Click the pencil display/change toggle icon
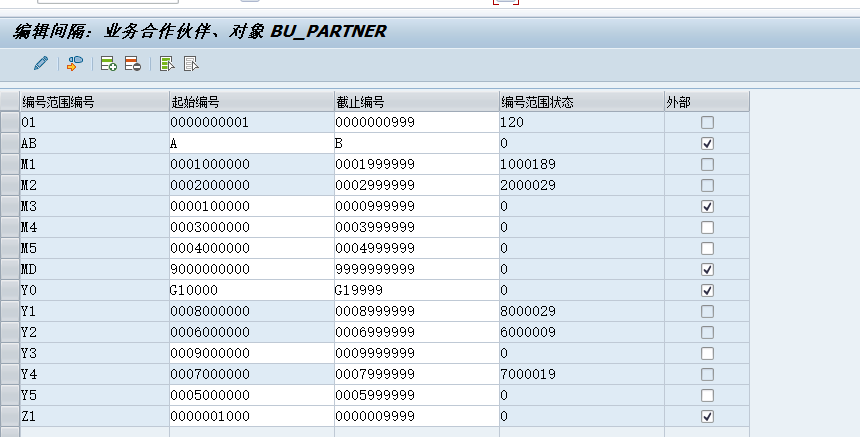Image resolution: width=860 pixels, height=437 pixels. click(40, 64)
